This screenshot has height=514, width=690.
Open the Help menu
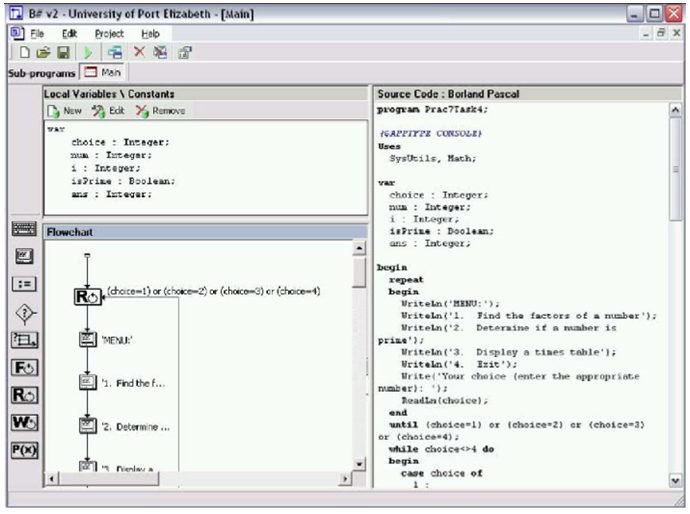click(150, 33)
